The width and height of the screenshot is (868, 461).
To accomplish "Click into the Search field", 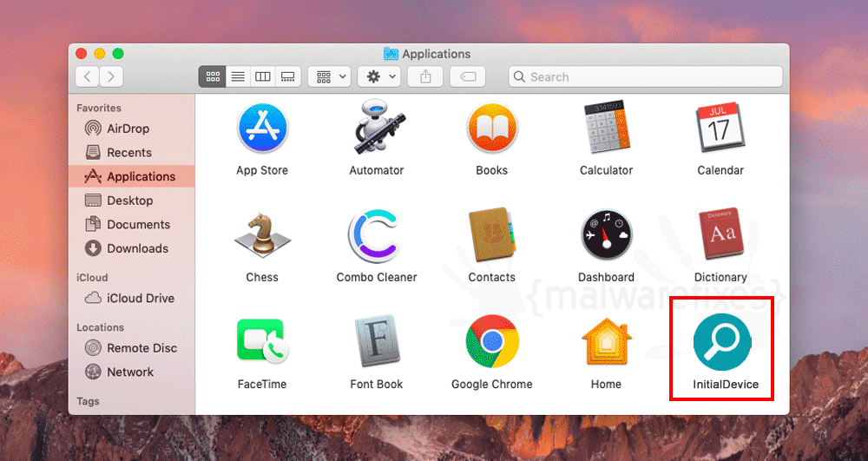I will 646,77.
